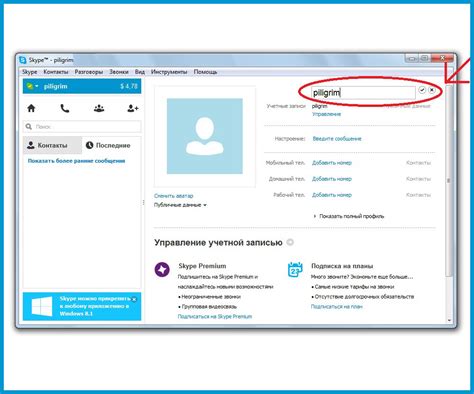The image size is (474, 394).
Task: Click the profile vertical scrollbar
Action: (449, 180)
